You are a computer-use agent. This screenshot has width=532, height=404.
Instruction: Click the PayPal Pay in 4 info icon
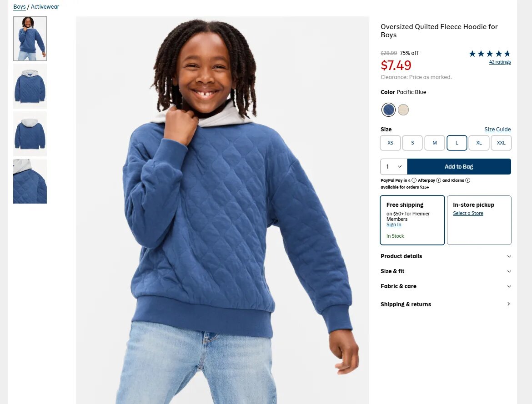coord(414,180)
